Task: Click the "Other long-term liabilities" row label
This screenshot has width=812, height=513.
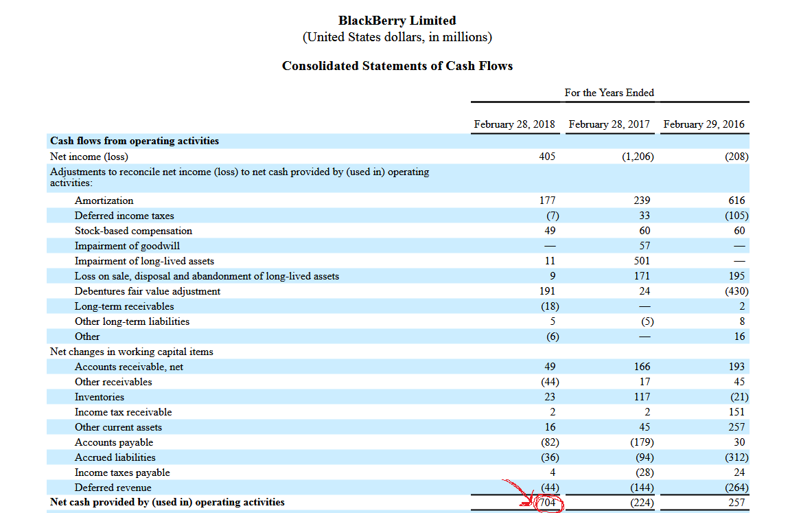Action: click(132, 321)
